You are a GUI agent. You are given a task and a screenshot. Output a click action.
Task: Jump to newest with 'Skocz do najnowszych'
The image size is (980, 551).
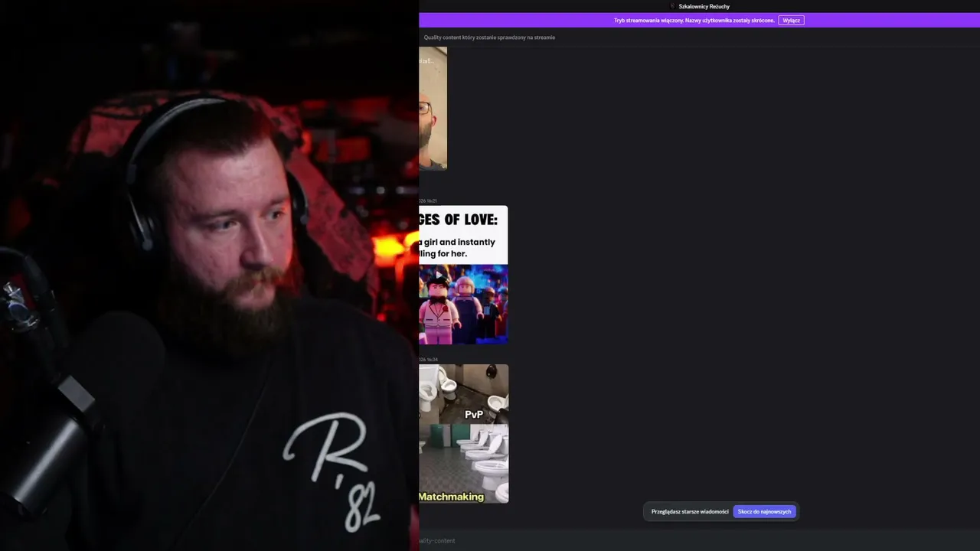(x=764, y=511)
